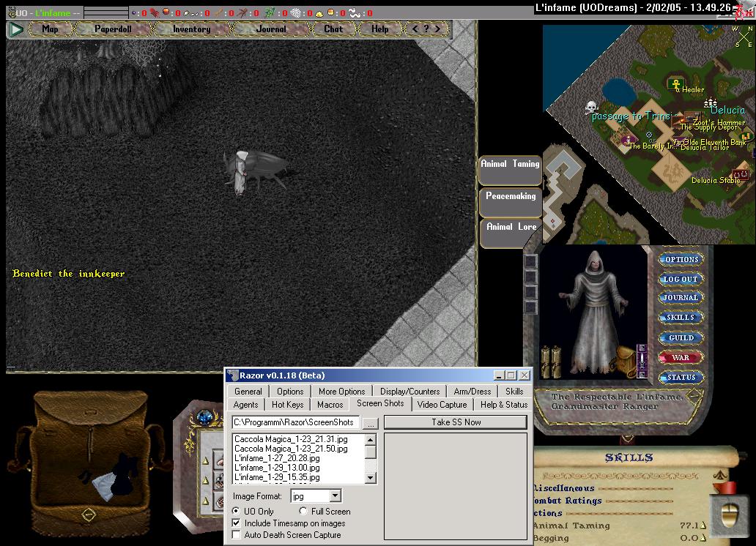Click the '< ? >' button on the menu bar
Image resolution: width=756 pixels, height=546 pixels.
(426, 29)
